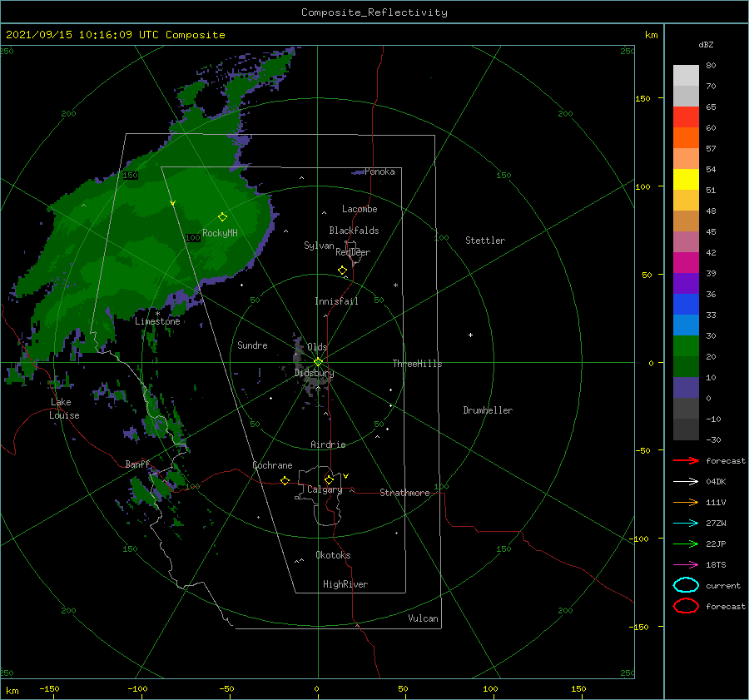Click the yellow radar-center diamond near Olds
Screen dimensions: 749x700
(x=318, y=362)
